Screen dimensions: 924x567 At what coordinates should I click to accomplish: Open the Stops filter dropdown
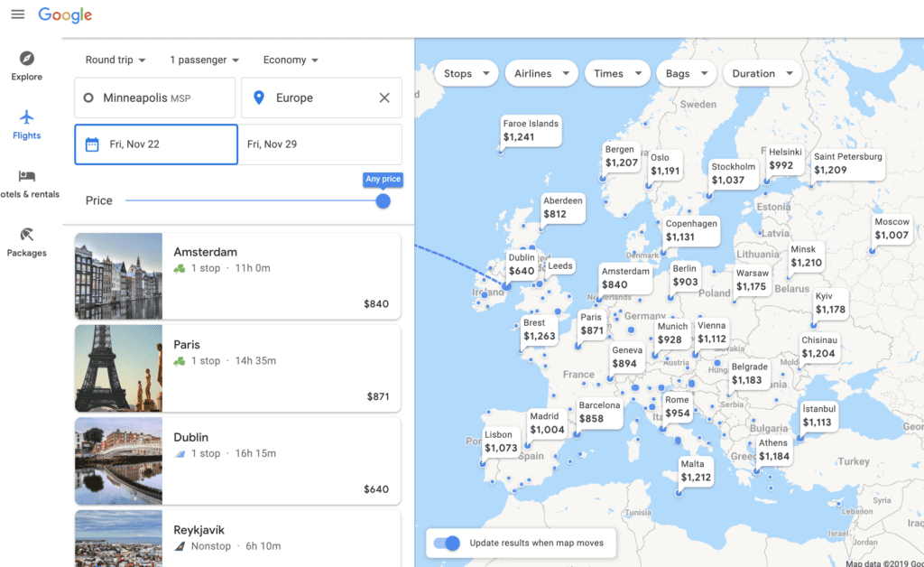point(466,72)
